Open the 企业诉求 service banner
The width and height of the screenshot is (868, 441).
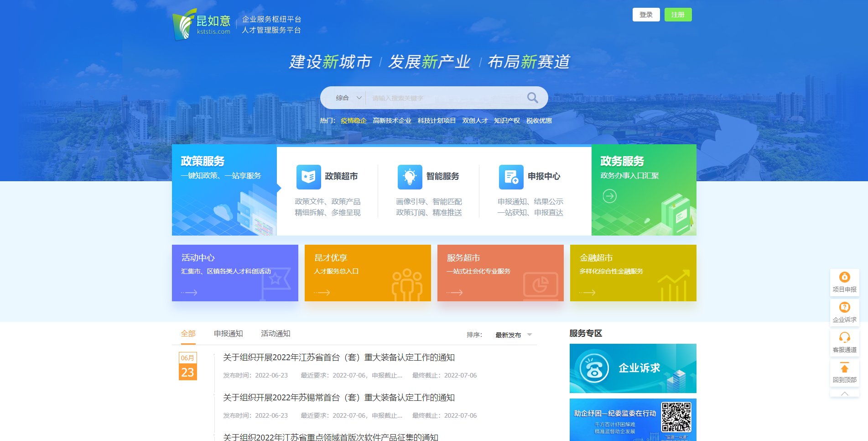pos(633,368)
